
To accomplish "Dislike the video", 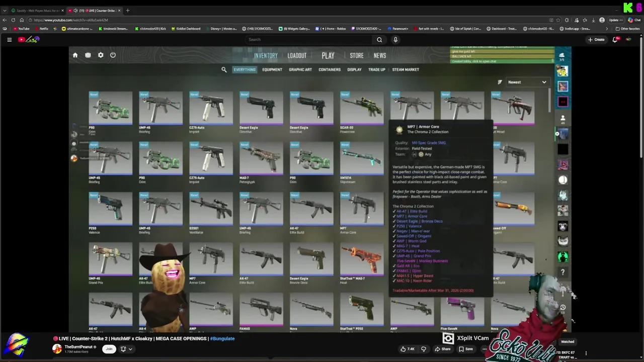I will coord(424,349).
